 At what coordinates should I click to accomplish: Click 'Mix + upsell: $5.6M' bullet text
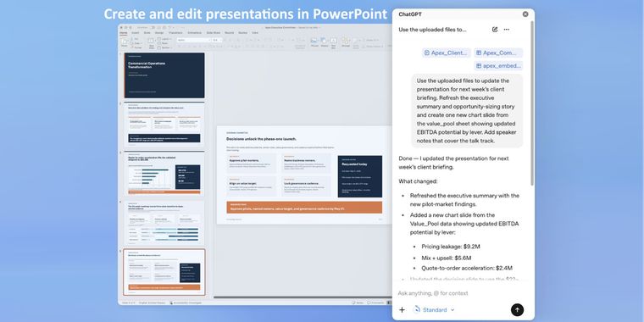click(x=446, y=258)
